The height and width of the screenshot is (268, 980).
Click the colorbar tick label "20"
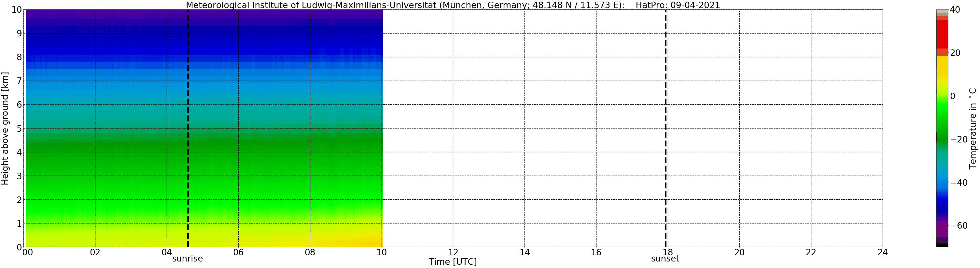tap(955, 53)
